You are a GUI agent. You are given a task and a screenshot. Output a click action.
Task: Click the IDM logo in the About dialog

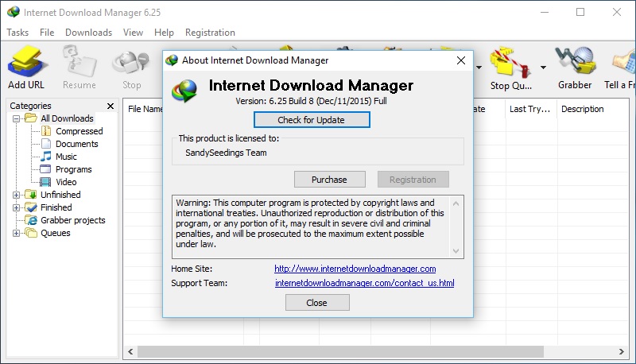[184, 91]
